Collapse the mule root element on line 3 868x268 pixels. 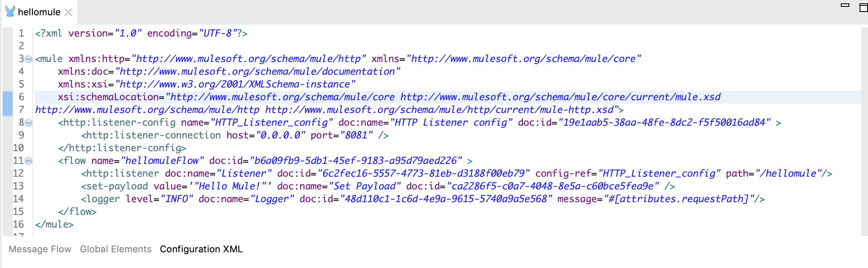[28, 59]
